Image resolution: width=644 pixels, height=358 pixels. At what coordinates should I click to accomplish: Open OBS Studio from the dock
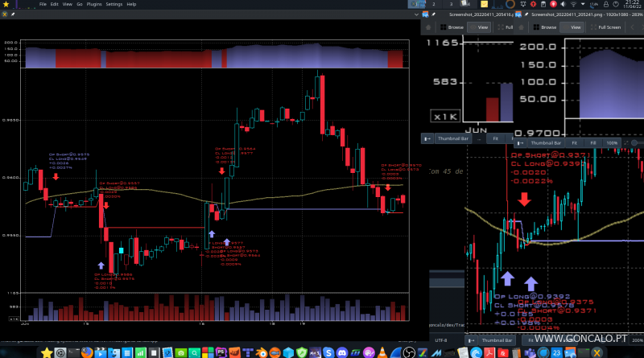409,352
